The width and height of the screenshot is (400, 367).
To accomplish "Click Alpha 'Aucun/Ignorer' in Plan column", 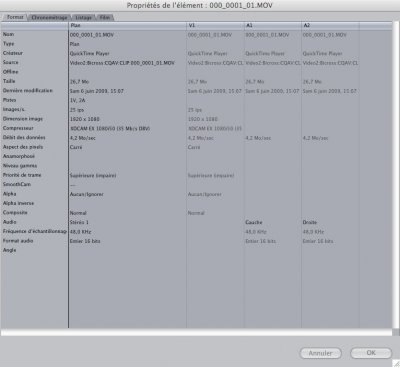I will tap(87, 194).
